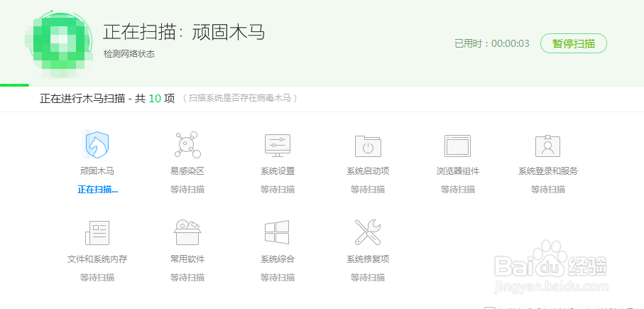This screenshot has height=309, width=644.
Task: Click the 系统综合 label text
Action: click(278, 259)
